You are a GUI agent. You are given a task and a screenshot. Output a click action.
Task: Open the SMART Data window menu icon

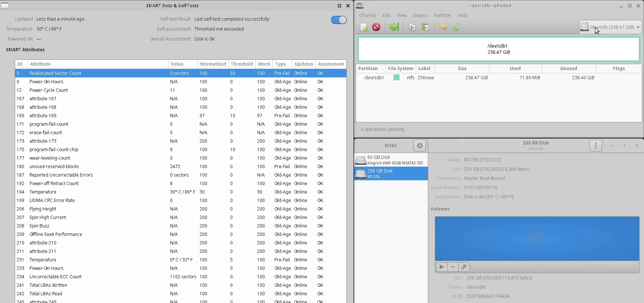point(5,6)
